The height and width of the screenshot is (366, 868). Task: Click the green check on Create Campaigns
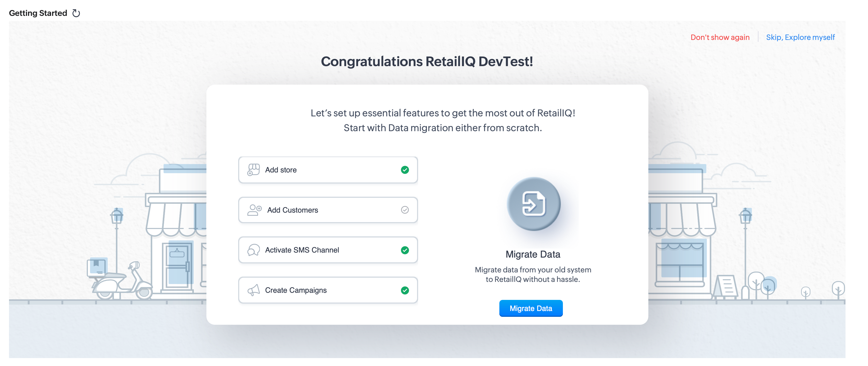[x=405, y=290]
